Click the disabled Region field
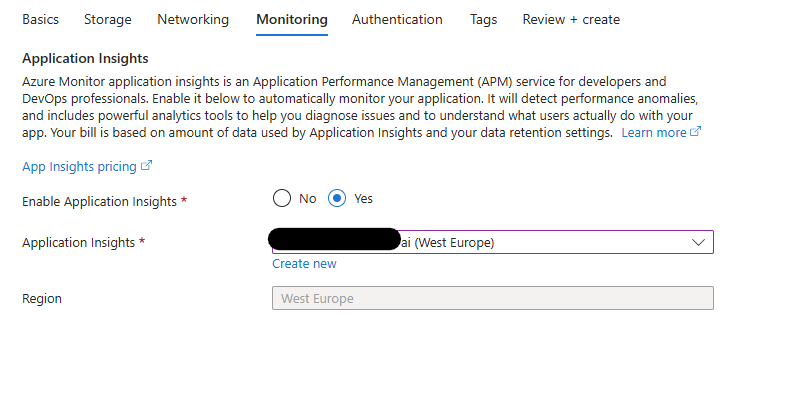The height and width of the screenshot is (412, 788). [x=492, y=298]
